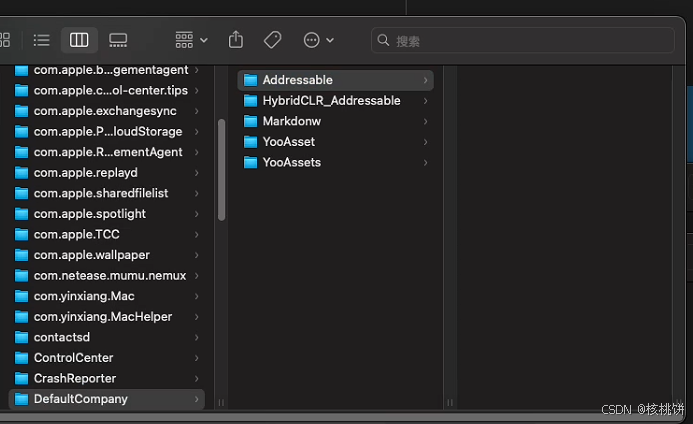Switch Finder to list view
693x424 pixels.
pos(42,40)
